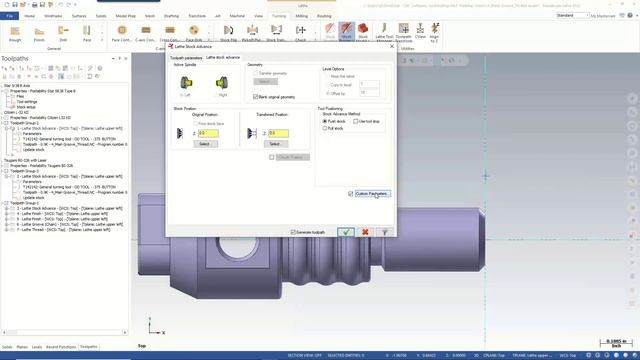The width and height of the screenshot is (640, 360).
Task: Switch to the Solids tab at bottom
Action: [x=7, y=347]
